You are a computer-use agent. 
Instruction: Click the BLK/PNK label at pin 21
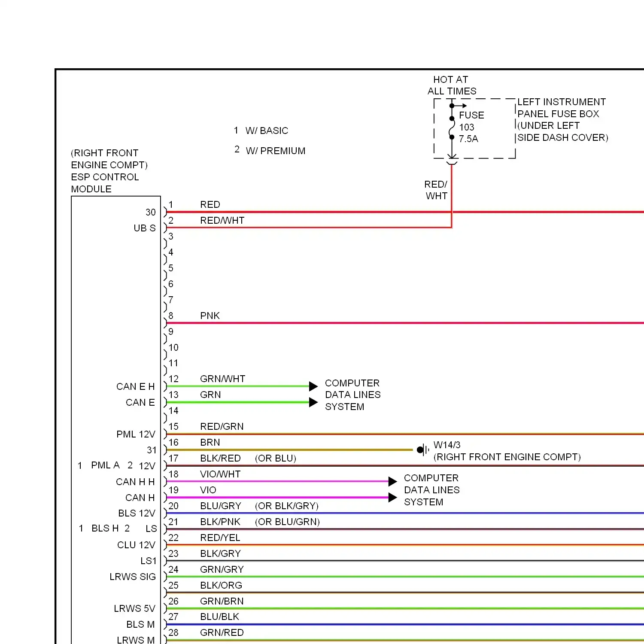[220, 522]
